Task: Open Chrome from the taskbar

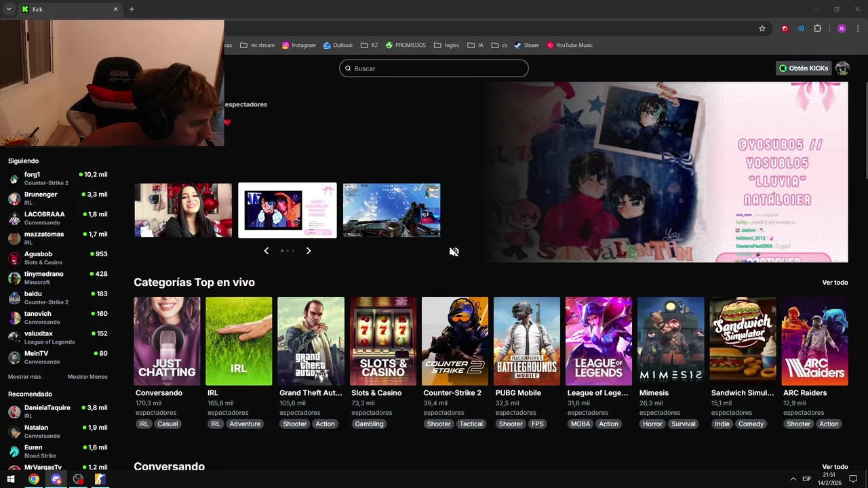Action: click(x=33, y=479)
